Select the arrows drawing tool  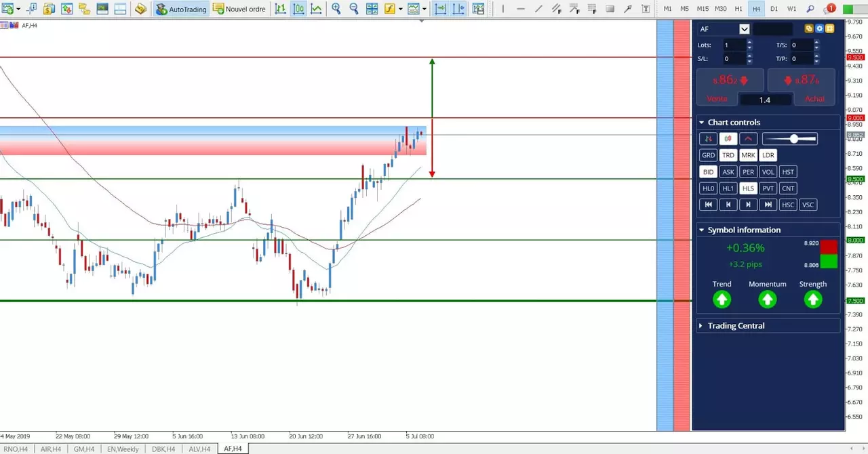tap(628, 9)
